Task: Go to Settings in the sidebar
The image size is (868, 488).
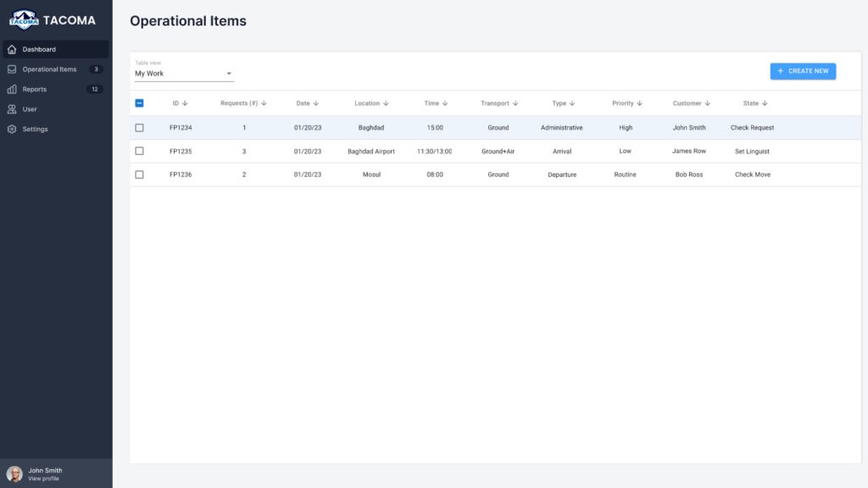Action: click(x=36, y=130)
